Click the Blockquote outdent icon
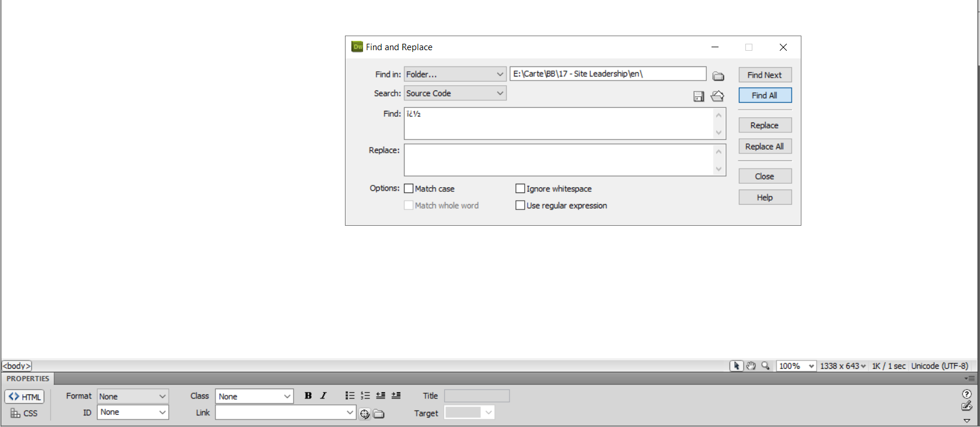 tap(381, 395)
